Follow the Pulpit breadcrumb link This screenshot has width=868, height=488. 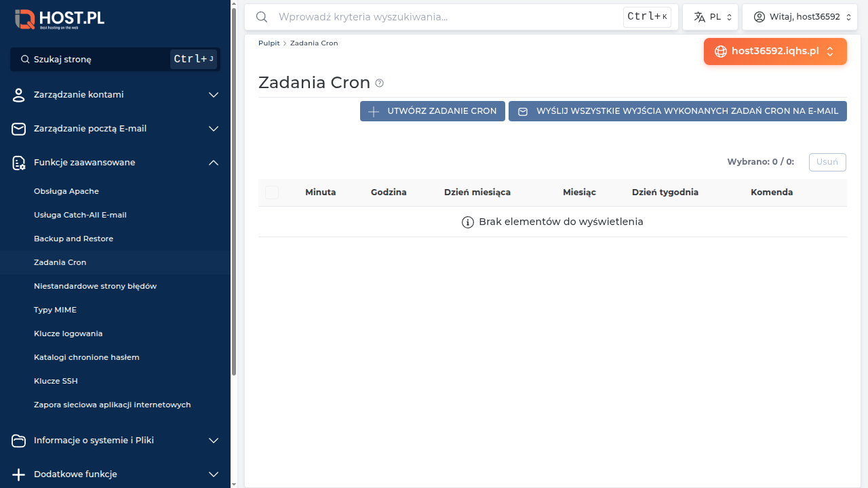click(269, 43)
